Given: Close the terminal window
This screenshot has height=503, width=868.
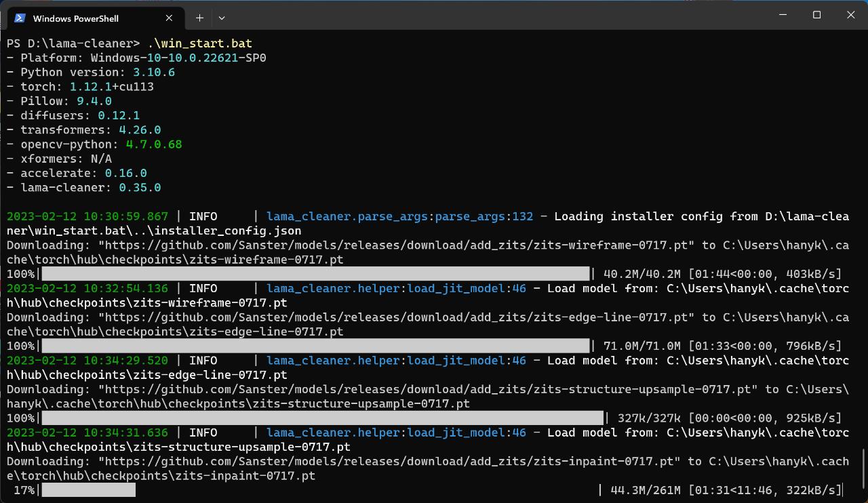Looking at the screenshot, I should 851,15.
